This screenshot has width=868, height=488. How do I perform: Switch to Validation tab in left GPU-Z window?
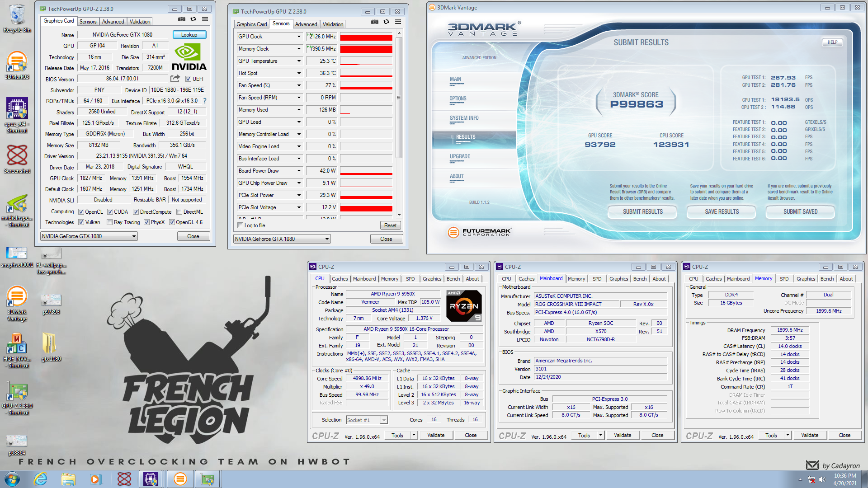(140, 22)
